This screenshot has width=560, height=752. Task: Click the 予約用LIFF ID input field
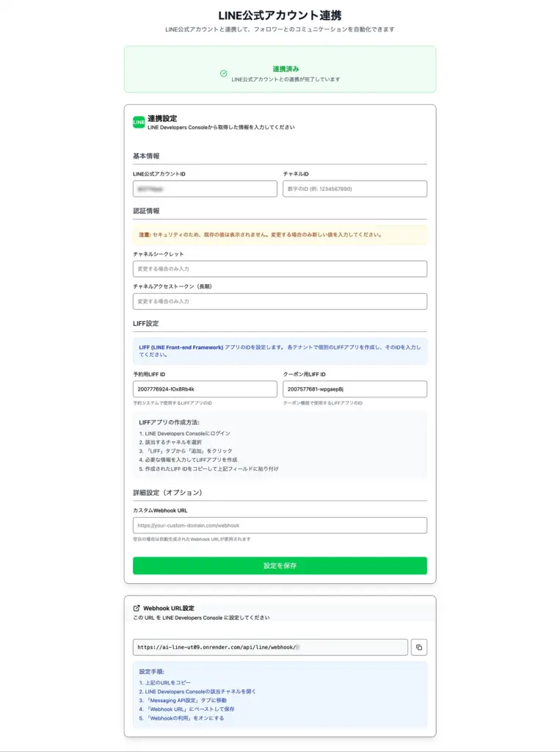pyautogui.click(x=205, y=389)
